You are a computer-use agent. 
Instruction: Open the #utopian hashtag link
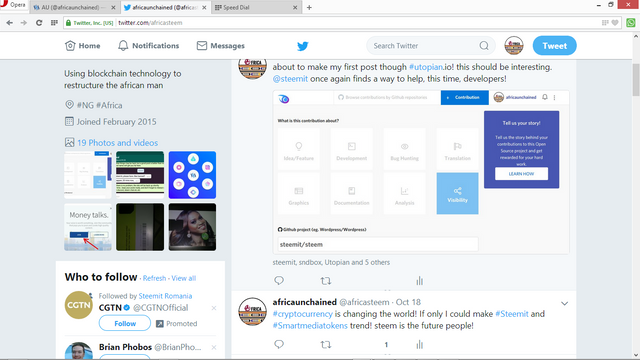426,67
